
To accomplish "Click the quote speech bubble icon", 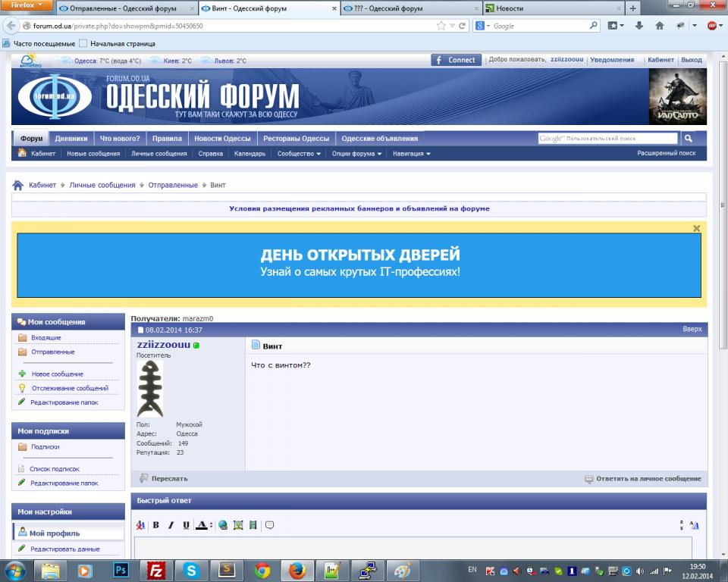I will coord(269,525).
